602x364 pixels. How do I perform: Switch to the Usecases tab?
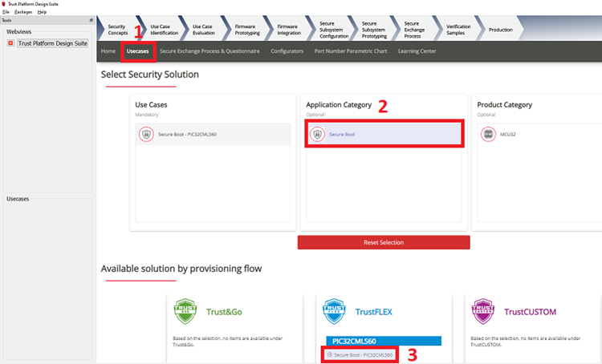tap(137, 51)
